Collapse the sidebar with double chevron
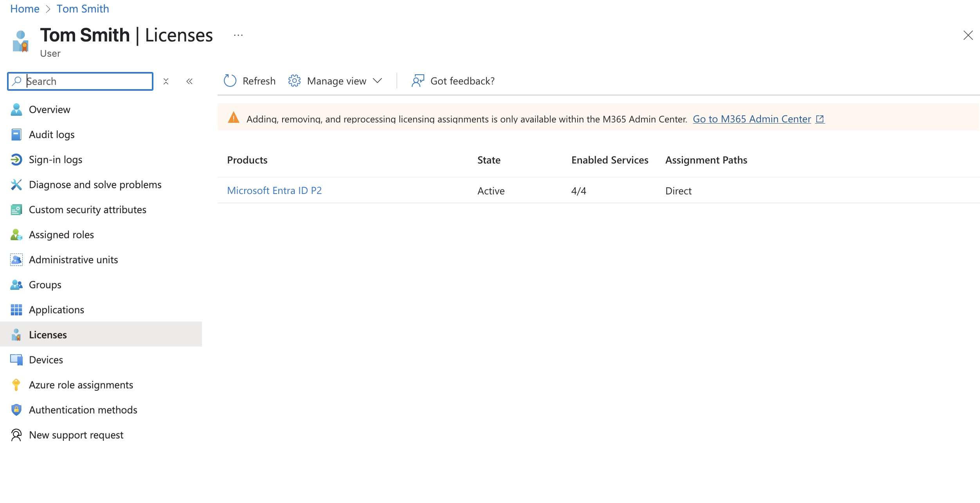The image size is (980, 503). (189, 81)
